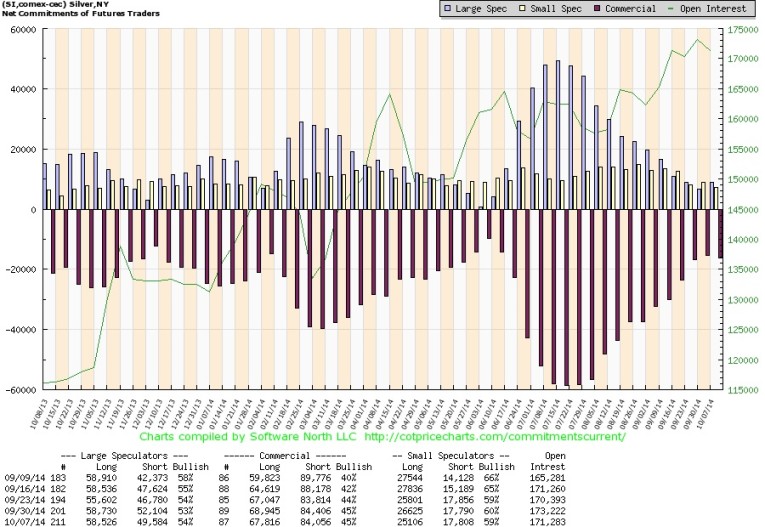
Task: Click the Large Speculators column header
Action: point(130,455)
